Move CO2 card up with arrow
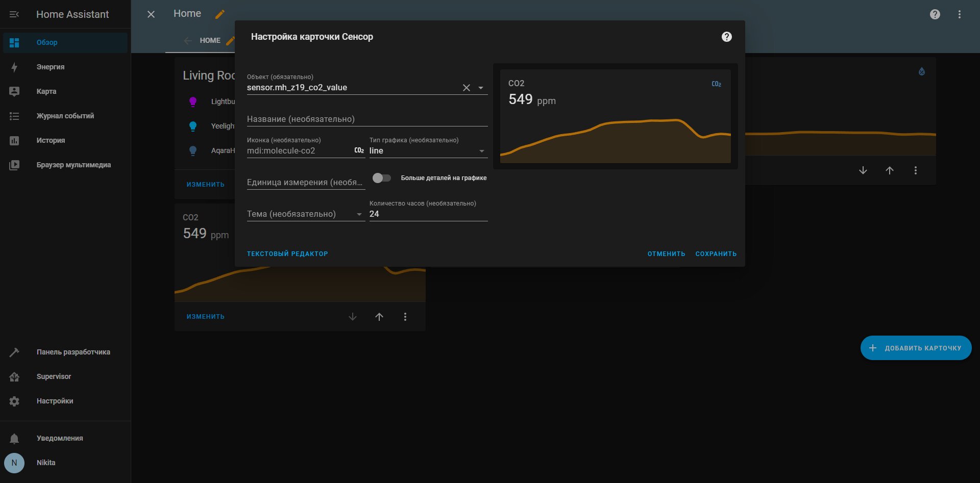Screen dimensions: 980x483 (379, 317)
